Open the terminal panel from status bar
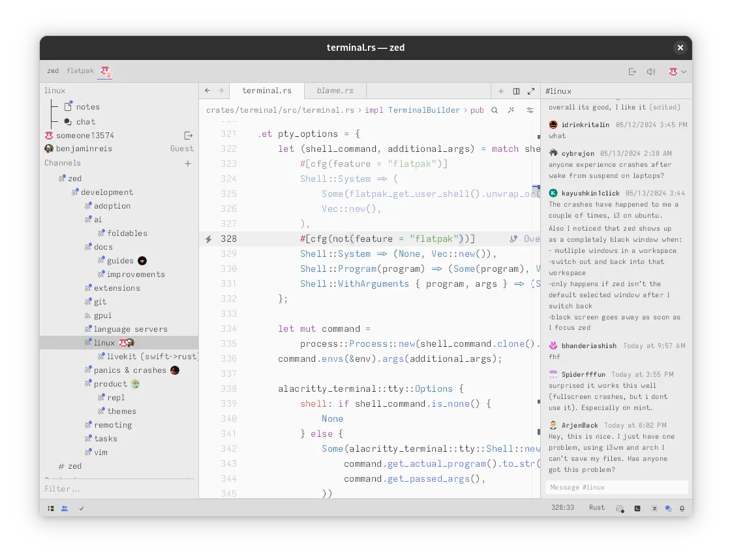Image resolution: width=732 pixels, height=560 pixels. [637, 508]
